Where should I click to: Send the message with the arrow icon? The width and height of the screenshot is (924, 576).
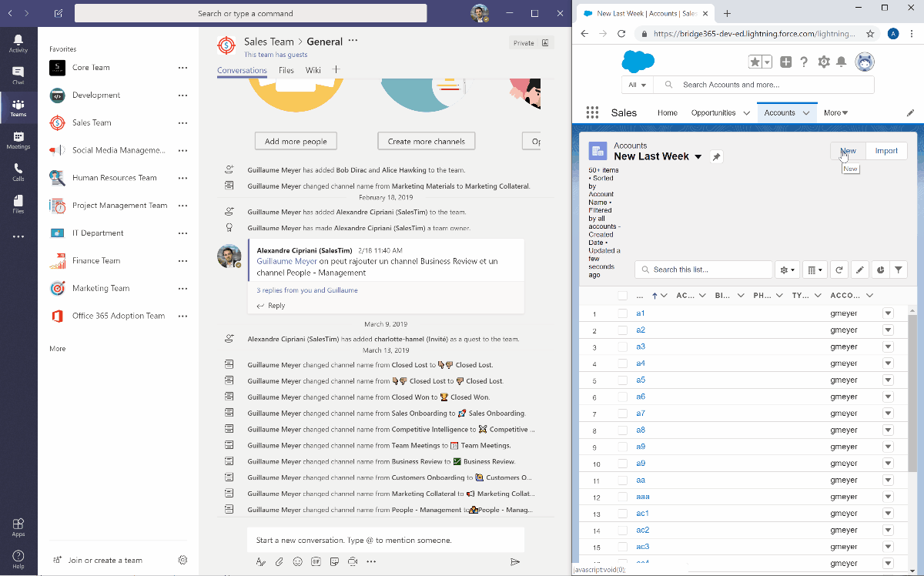[515, 562]
